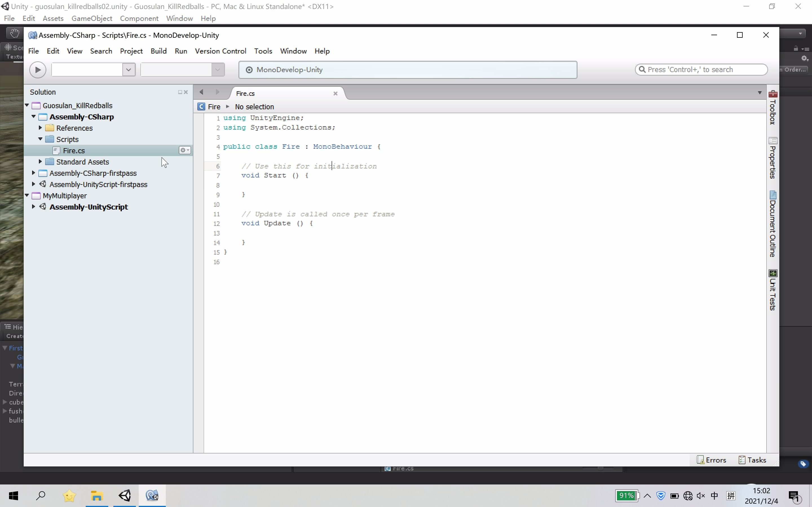
Task: Open the Document Outline side panel
Action: pos(773,224)
